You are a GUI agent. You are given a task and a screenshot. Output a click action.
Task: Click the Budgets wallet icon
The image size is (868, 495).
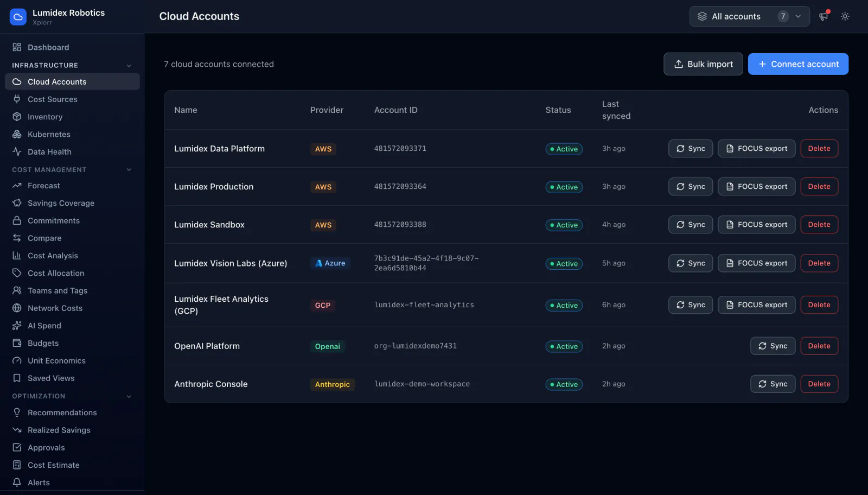point(17,343)
